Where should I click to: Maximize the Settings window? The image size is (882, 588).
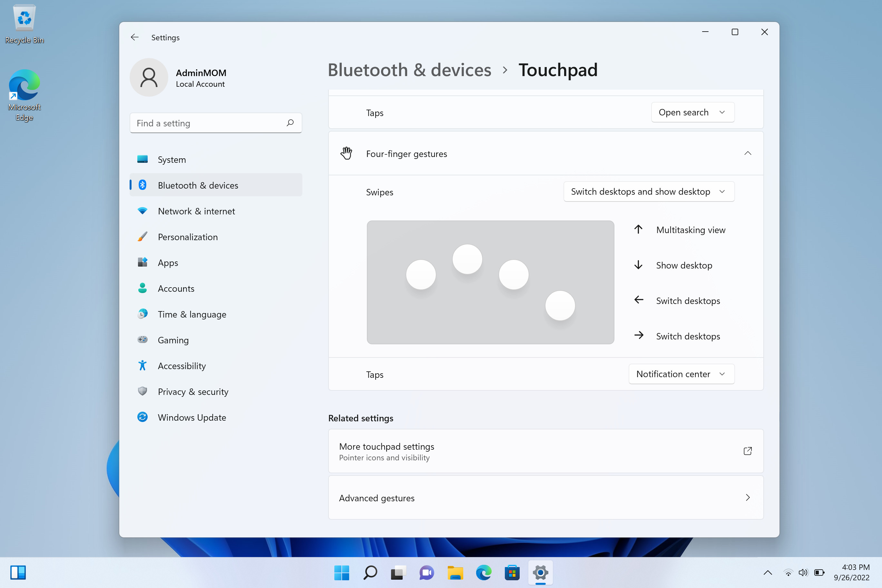[735, 32]
